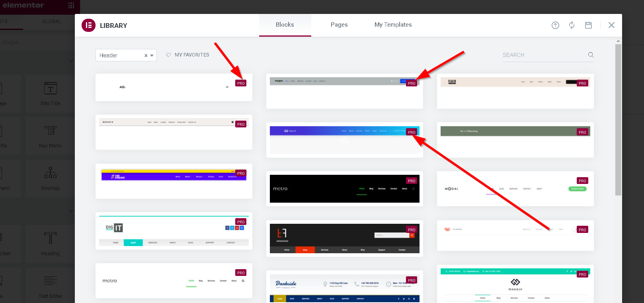Click the Elementor panel logo text

pos(23,5)
